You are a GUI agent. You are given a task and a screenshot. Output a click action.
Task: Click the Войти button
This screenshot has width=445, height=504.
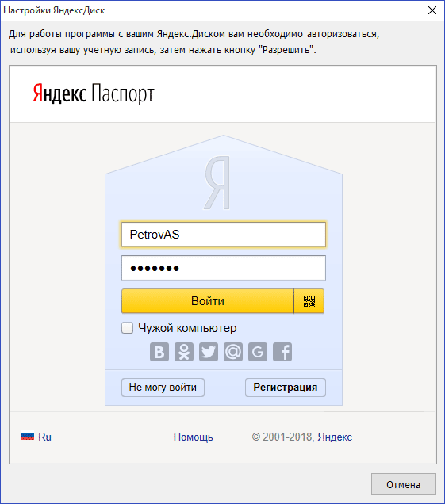[x=208, y=301]
